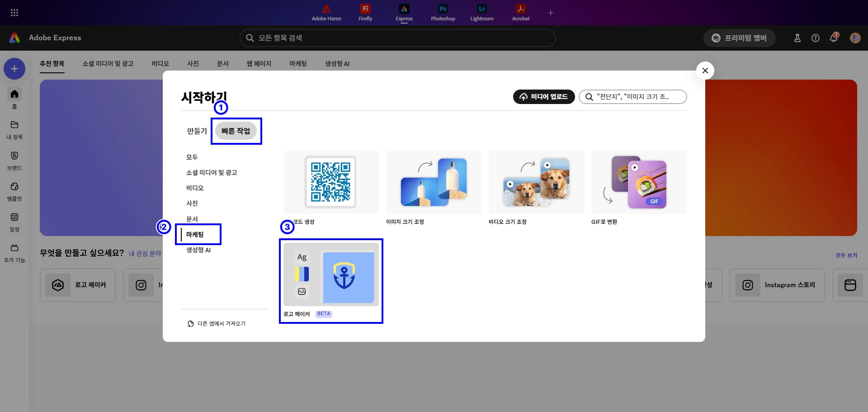Open the beaker experiments icon
This screenshot has width=868, height=412.
[x=797, y=38]
